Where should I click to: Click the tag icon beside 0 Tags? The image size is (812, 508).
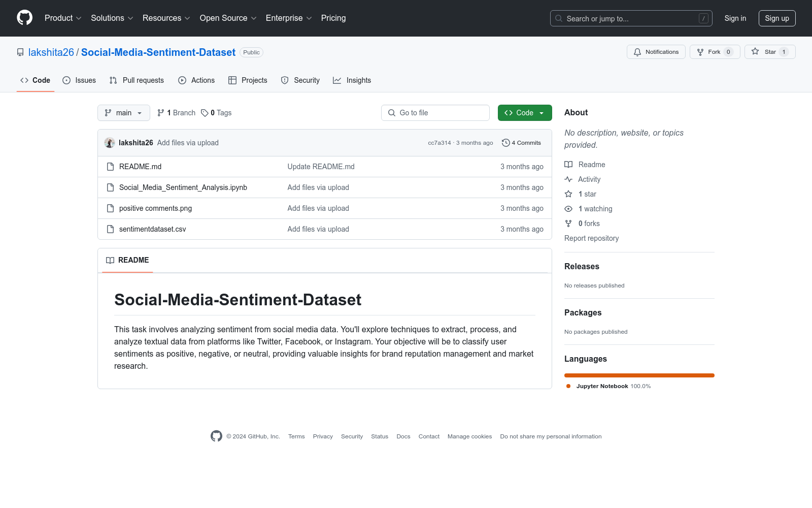coord(205,113)
